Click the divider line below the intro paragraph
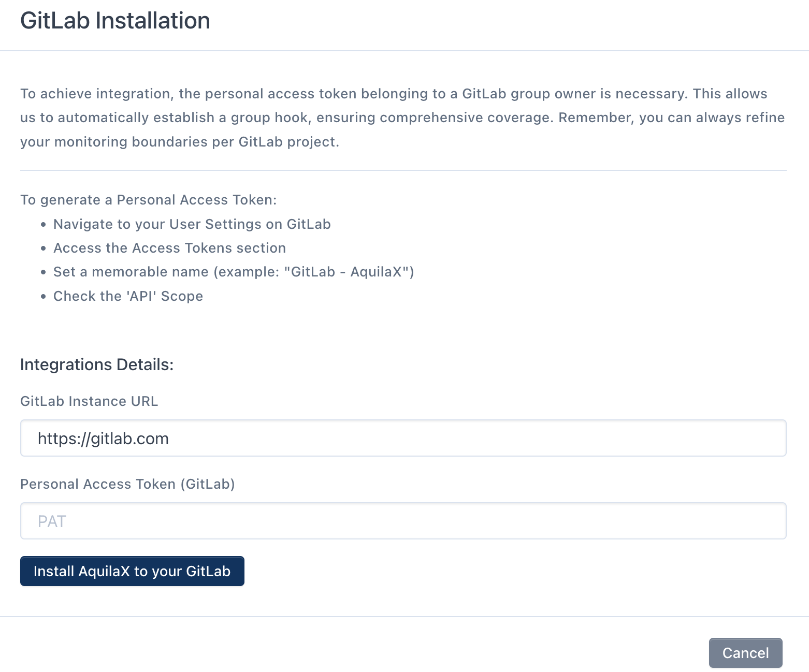 [403, 170]
